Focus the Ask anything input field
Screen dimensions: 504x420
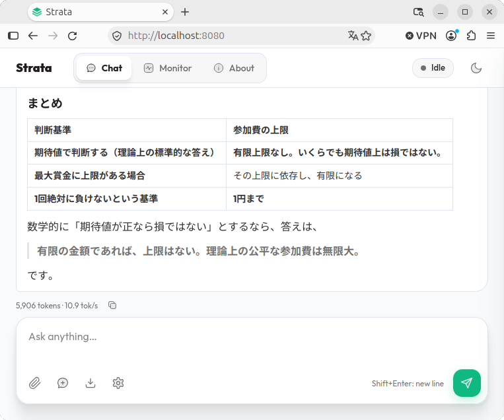(252, 344)
